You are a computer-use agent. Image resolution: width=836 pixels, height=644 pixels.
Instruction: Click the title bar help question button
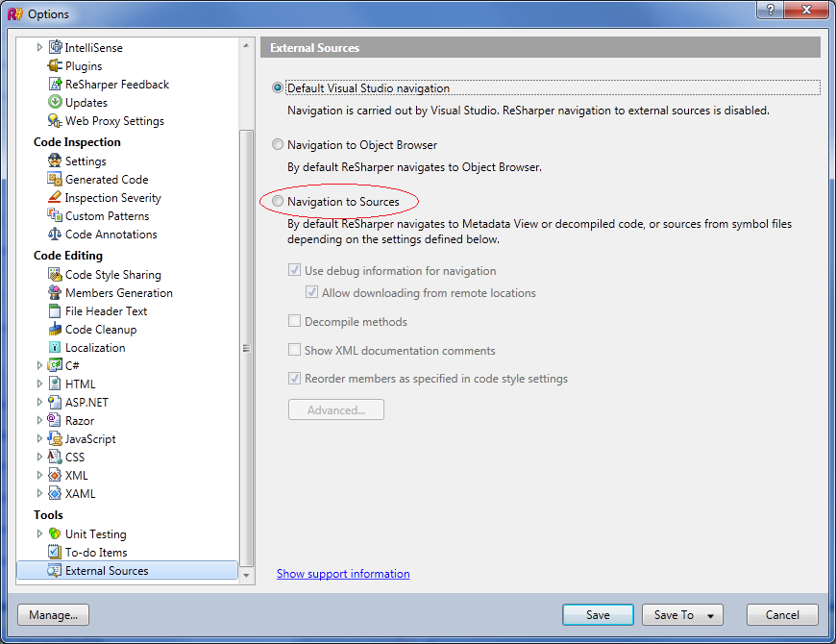pyautogui.click(x=771, y=10)
